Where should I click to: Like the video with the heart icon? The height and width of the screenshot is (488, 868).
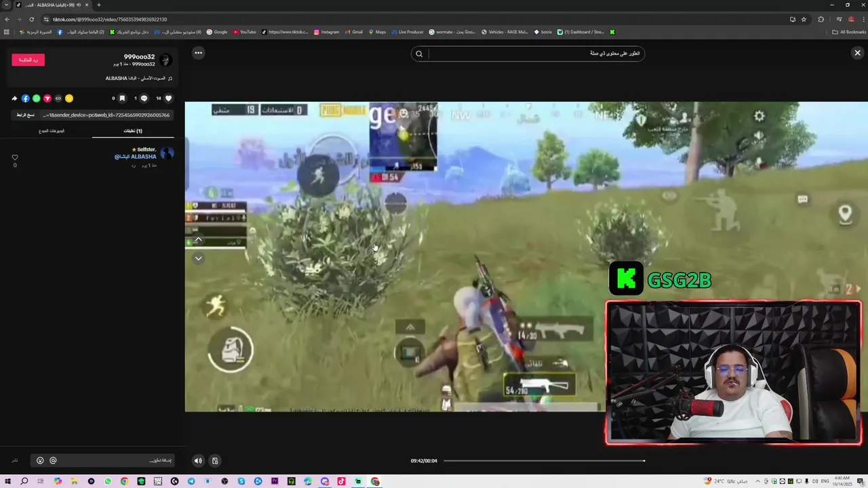tap(169, 98)
